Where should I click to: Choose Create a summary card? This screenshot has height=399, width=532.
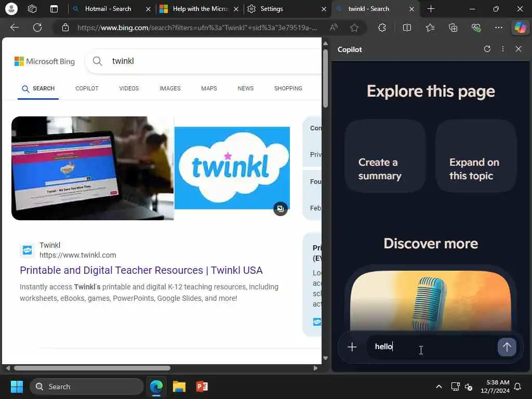(x=385, y=156)
